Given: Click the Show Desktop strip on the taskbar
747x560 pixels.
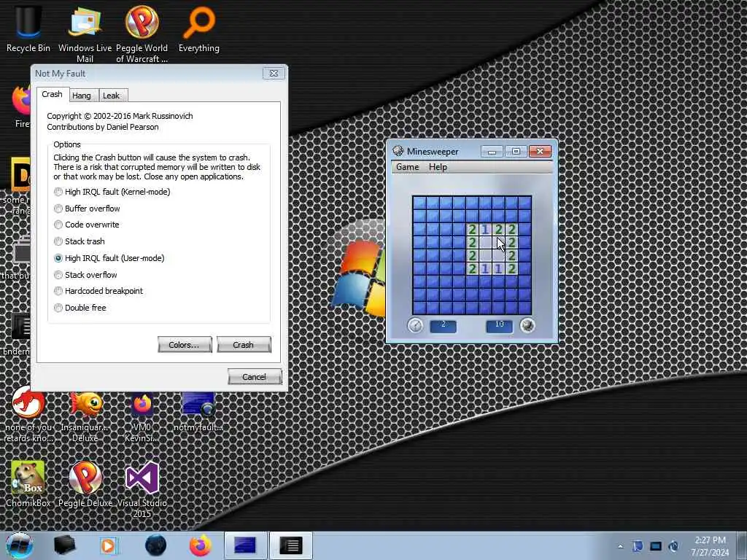Looking at the screenshot, I should point(742,546).
